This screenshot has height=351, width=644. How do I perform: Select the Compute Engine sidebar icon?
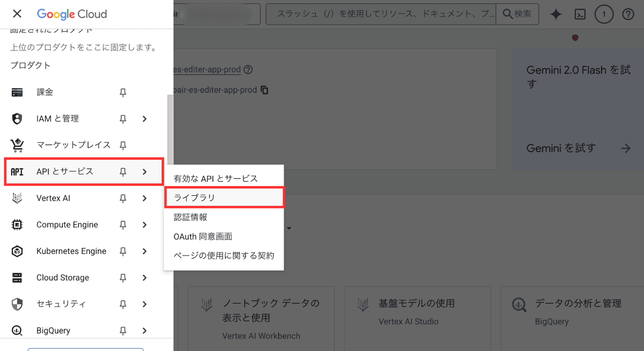pos(17,225)
